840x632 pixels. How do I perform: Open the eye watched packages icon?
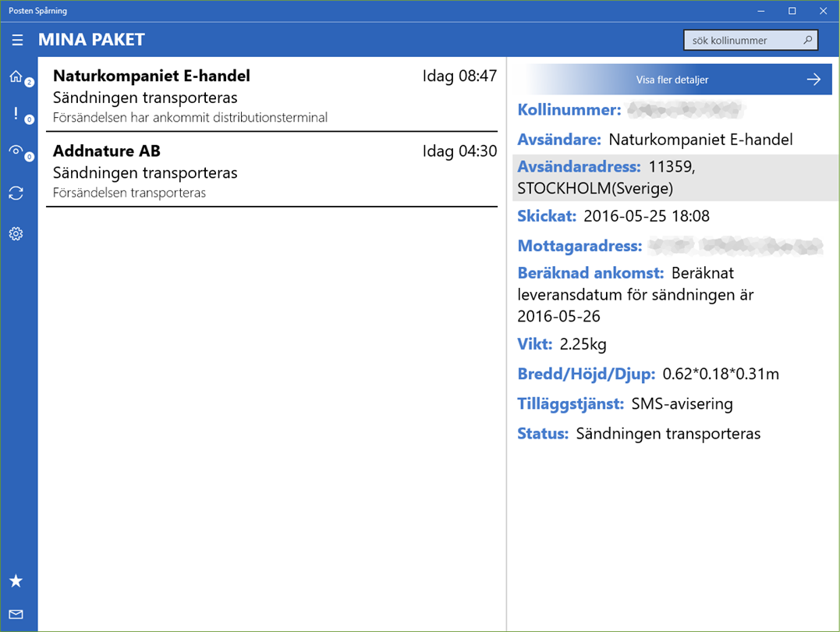[x=16, y=151]
